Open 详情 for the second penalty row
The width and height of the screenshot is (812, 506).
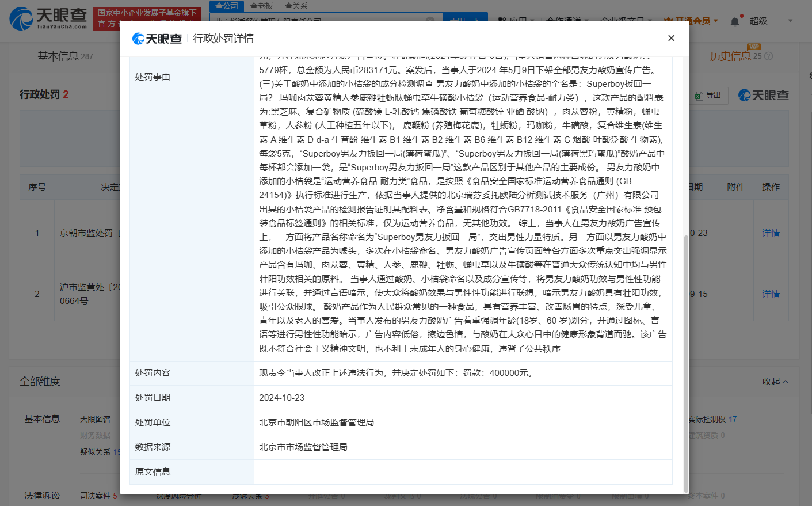(x=771, y=294)
